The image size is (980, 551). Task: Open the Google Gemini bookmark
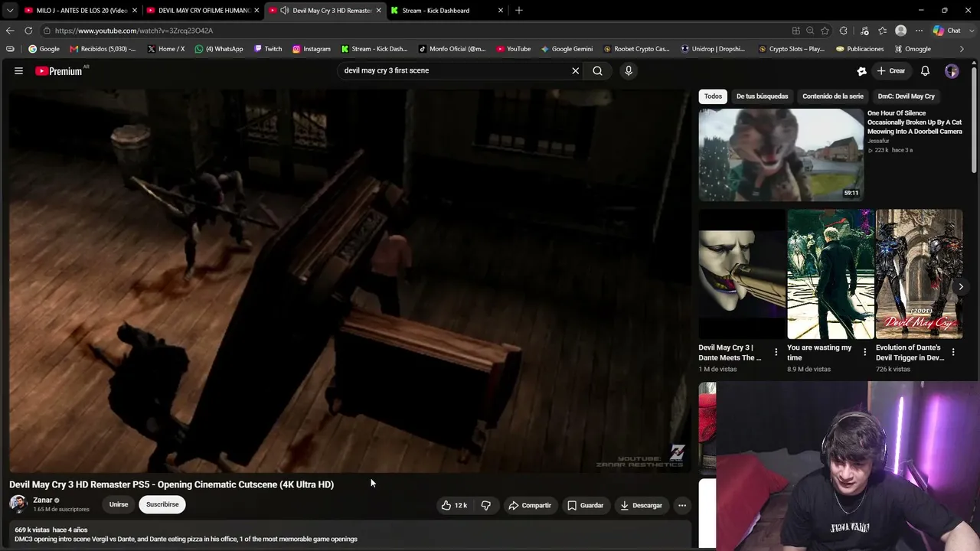tap(567, 49)
